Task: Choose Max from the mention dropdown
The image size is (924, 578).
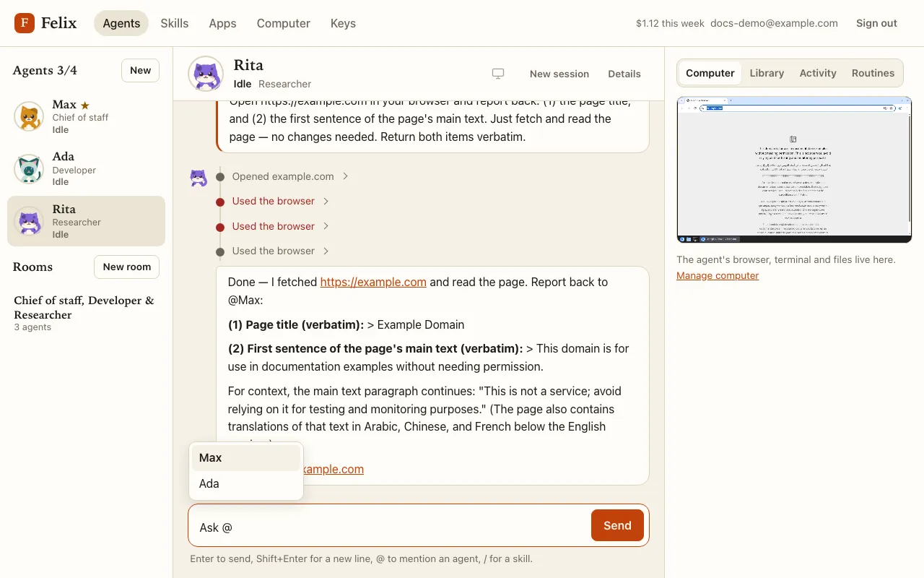Action: pyautogui.click(x=246, y=458)
